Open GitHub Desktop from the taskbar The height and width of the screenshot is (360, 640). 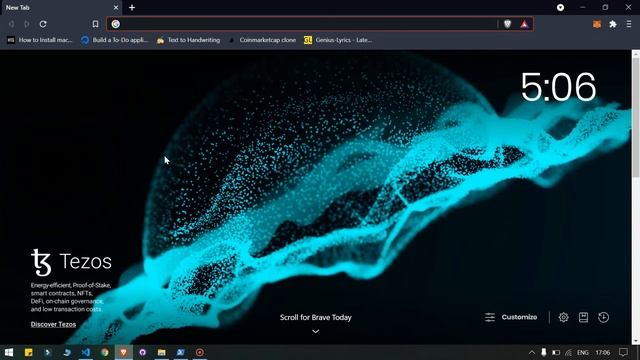(x=142, y=352)
